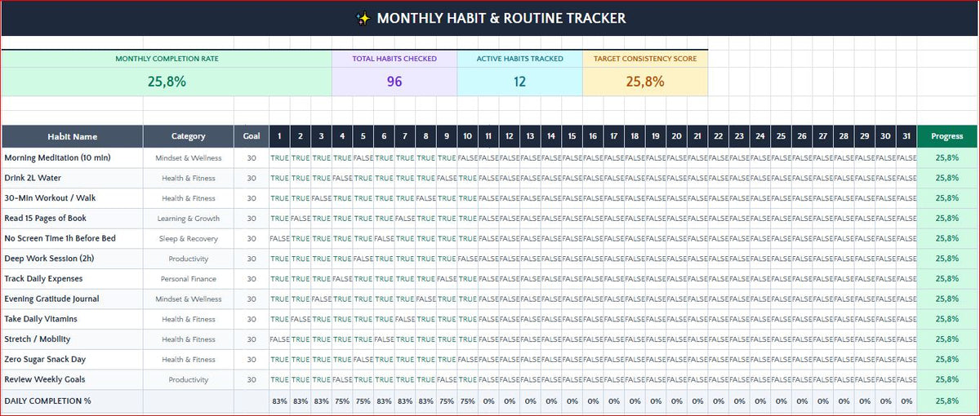Click the day 22 column header

[x=718, y=136]
